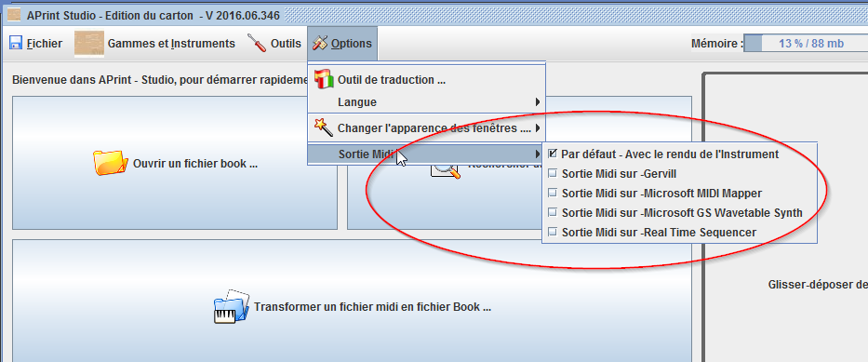
Task: Click the Options brush icon
Action: (x=319, y=43)
